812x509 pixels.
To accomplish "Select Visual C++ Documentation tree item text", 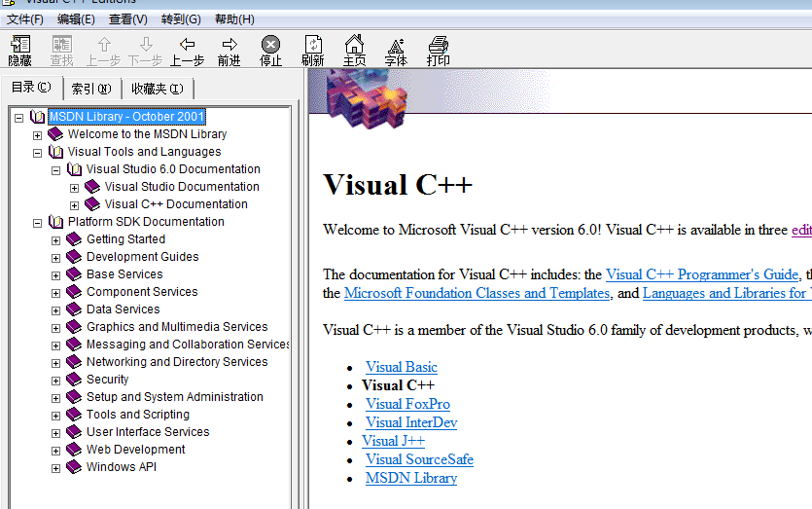I will click(176, 204).
